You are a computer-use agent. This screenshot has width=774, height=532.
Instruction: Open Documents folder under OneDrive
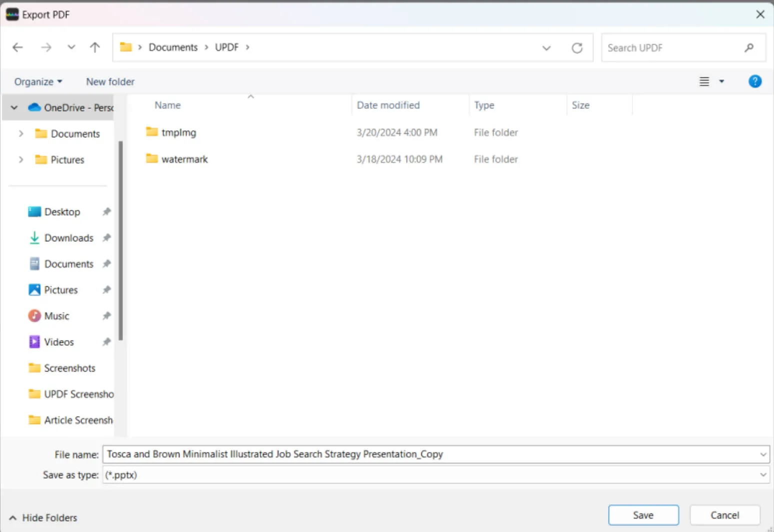coord(67,134)
